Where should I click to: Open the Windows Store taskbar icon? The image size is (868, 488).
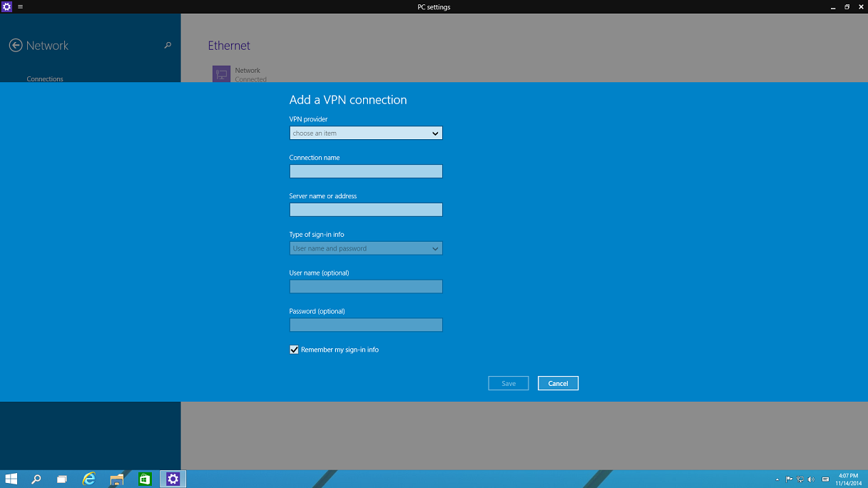[x=145, y=479]
